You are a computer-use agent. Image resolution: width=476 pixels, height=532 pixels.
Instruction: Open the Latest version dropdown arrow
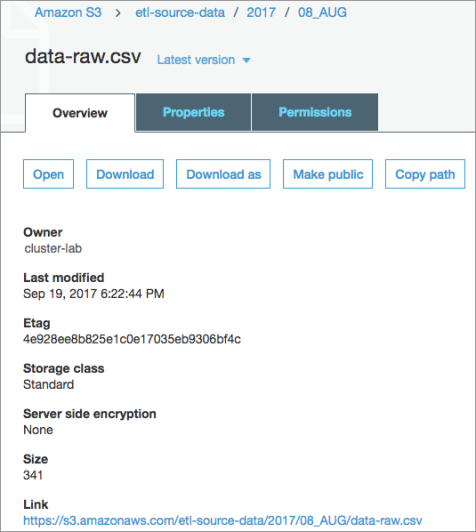pos(246,60)
